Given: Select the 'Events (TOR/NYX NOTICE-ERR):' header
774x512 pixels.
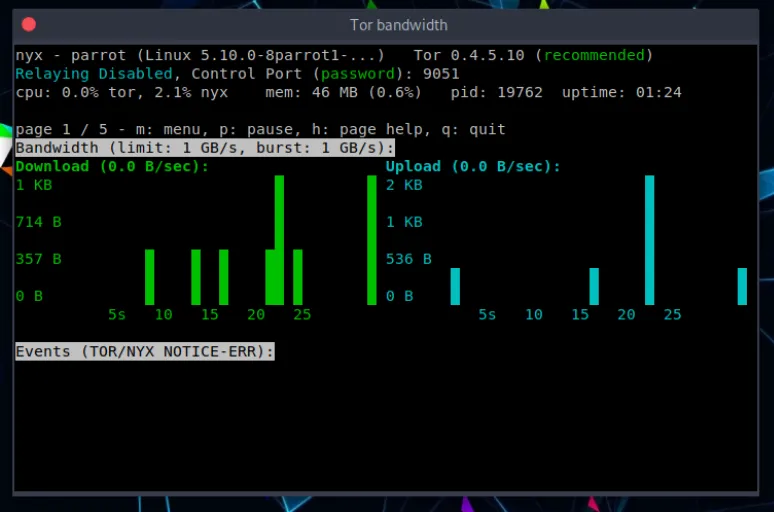Looking at the screenshot, I should click(145, 352).
